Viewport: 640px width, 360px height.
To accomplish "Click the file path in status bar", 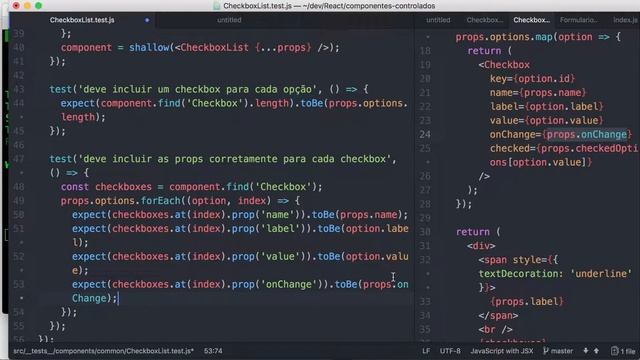I will [x=104, y=351].
